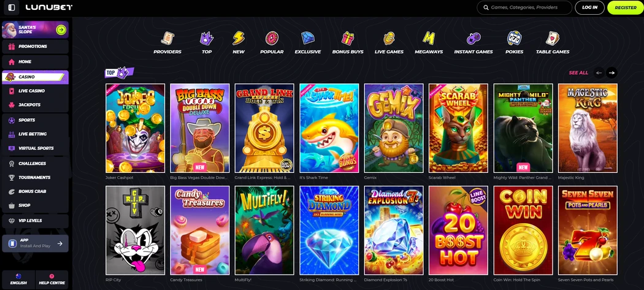Open the Pokies slot machine category

[514, 38]
